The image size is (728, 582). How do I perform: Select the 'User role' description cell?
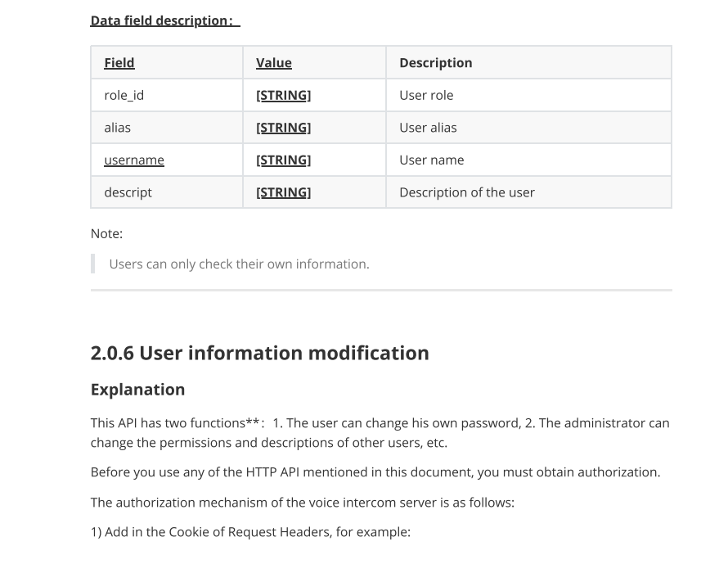click(x=528, y=95)
